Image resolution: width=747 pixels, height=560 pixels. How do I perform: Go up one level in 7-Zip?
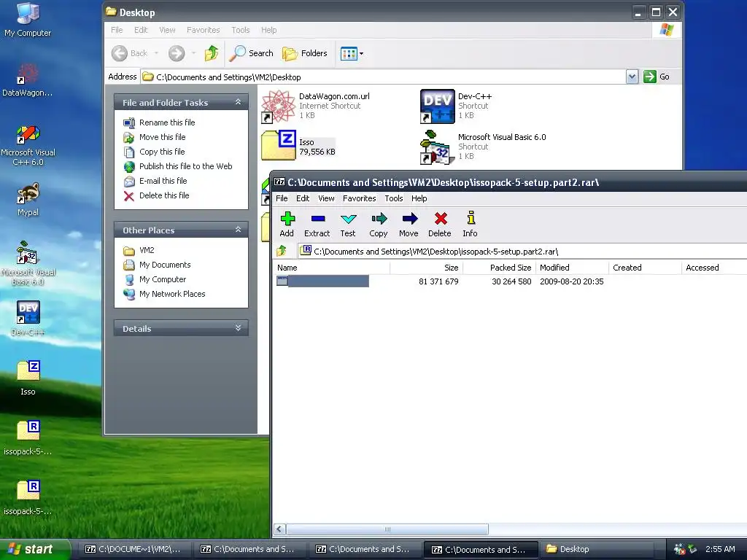(282, 251)
